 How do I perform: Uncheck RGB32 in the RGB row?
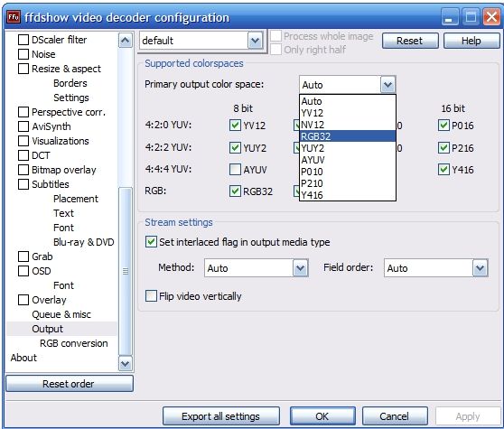235,191
